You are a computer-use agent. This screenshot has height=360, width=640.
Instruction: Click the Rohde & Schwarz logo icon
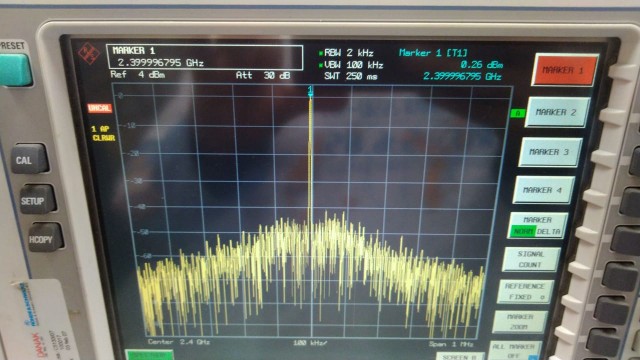(89, 53)
